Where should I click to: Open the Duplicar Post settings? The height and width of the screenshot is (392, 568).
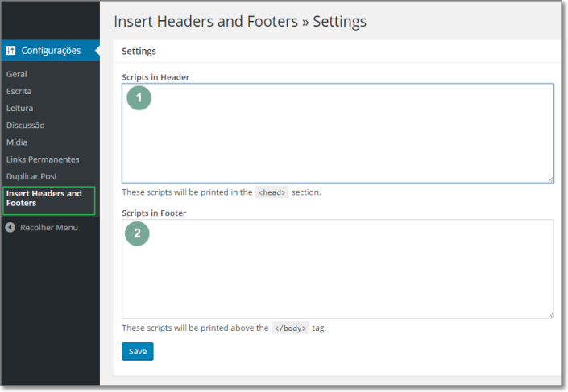(32, 176)
